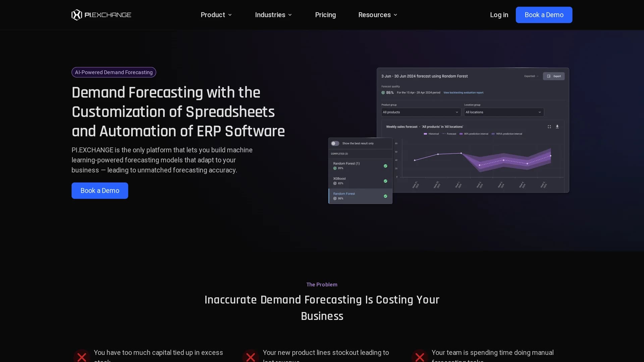This screenshot has height=362, width=644.
Task: Click the 83% accuracy icon under XGBoost
Action: click(335, 183)
